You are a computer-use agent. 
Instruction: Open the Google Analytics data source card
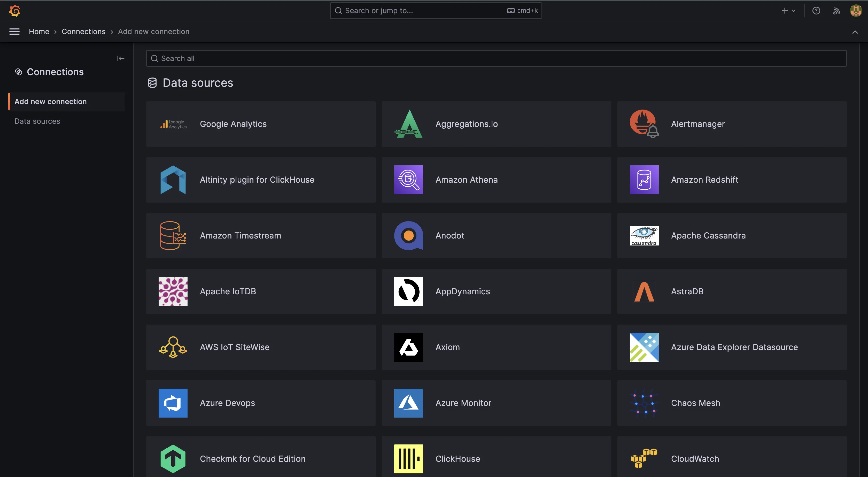click(x=260, y=124)
